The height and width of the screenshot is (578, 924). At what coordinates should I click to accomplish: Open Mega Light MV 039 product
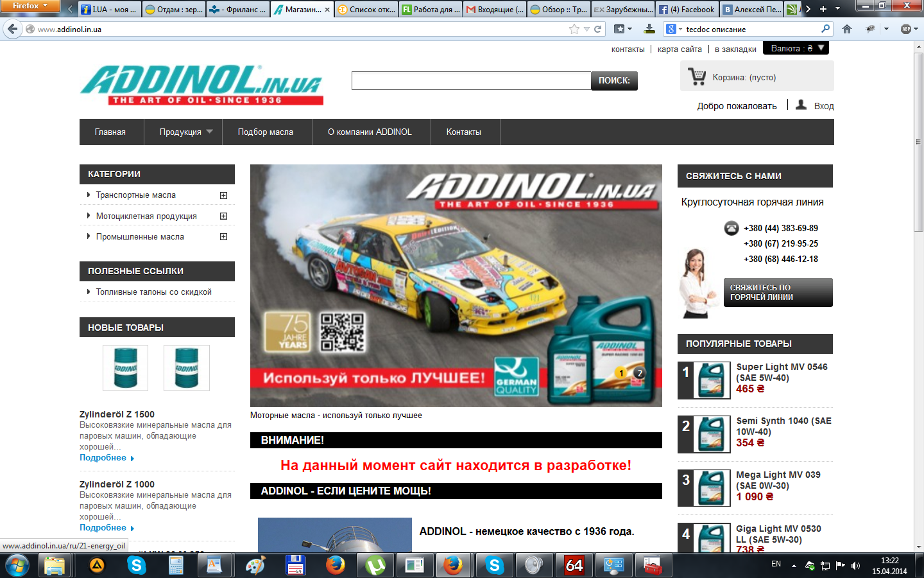(x=778, y=480)
